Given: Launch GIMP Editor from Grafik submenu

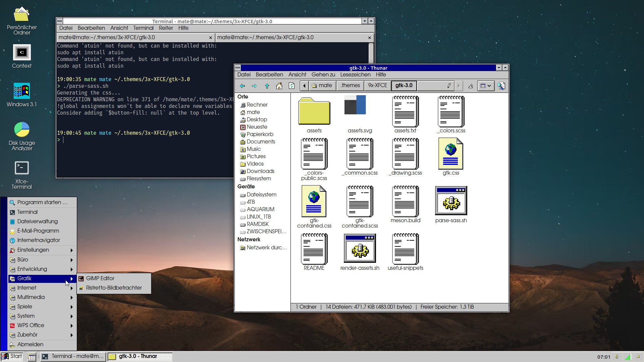Looking at the screenshot, I should pos(114,279).
